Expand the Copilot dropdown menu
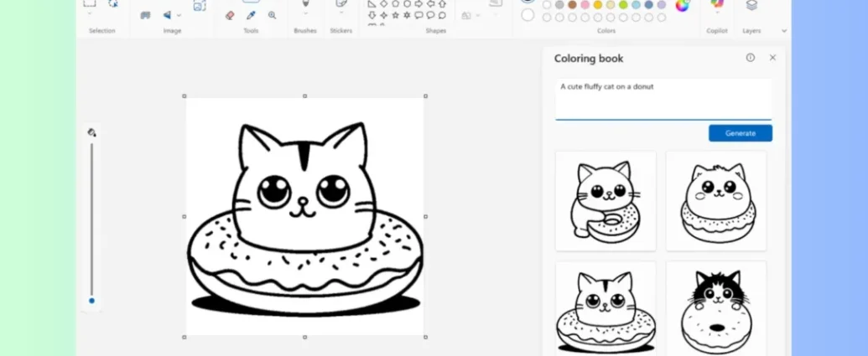 [x=717, y=13]
